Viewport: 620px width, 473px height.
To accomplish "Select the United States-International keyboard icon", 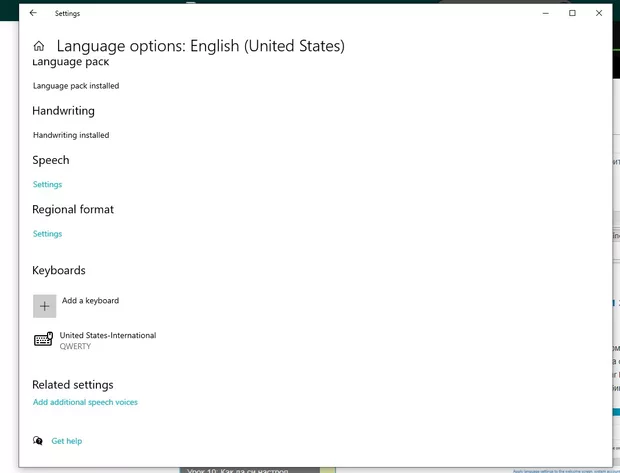I will tap(43, 339).
